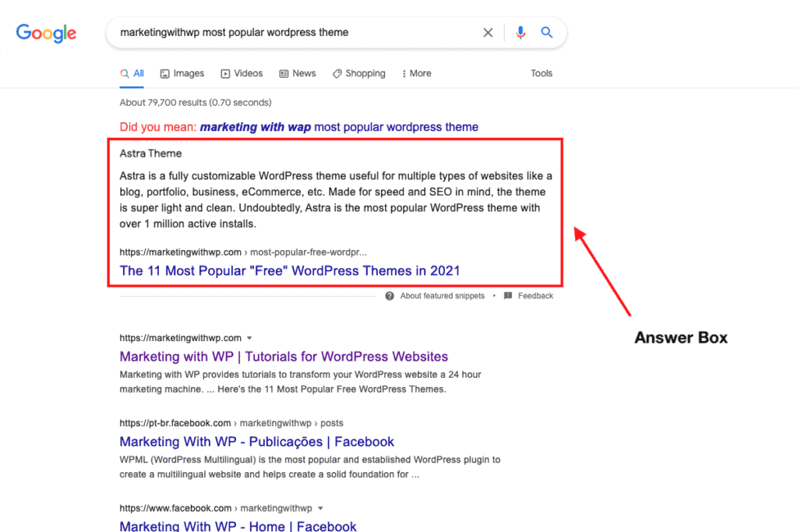Click the Feedback flag icon
798x532 pixels.
pos(508,296)
